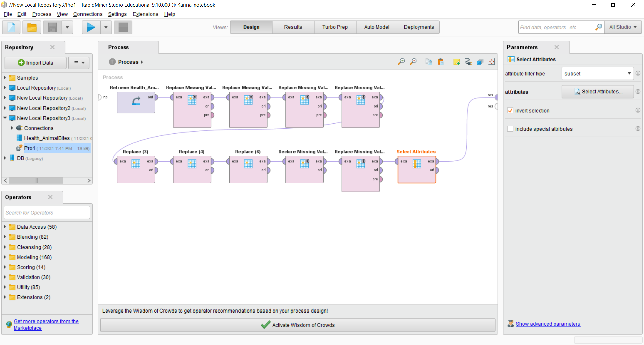Click the New Process icon

point(11,27)
